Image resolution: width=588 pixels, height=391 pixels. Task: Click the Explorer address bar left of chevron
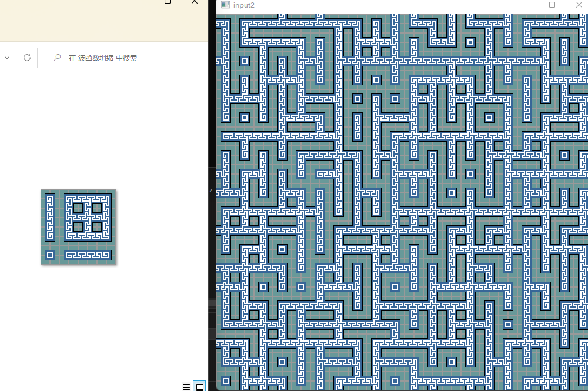[x=1, y=58]
